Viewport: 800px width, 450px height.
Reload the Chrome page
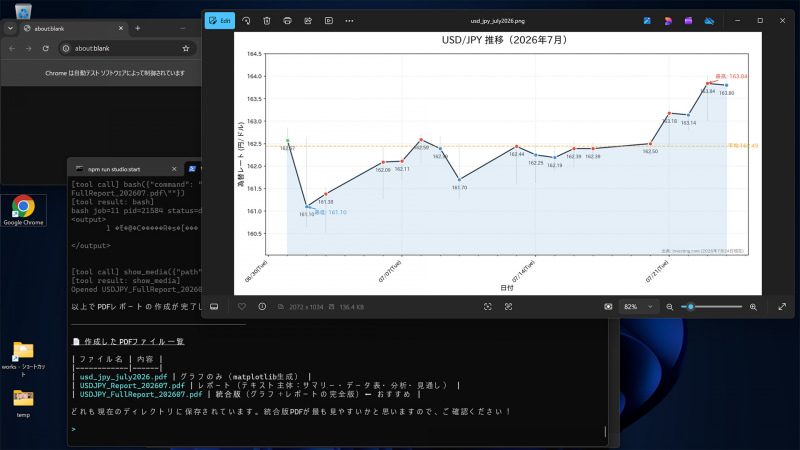click(45, 48)
